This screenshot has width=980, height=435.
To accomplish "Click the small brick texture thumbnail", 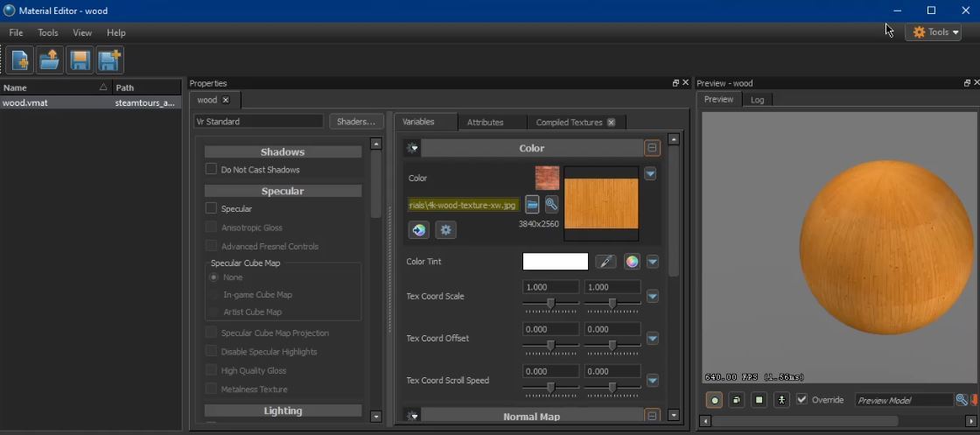I will (x=547, y=179).
